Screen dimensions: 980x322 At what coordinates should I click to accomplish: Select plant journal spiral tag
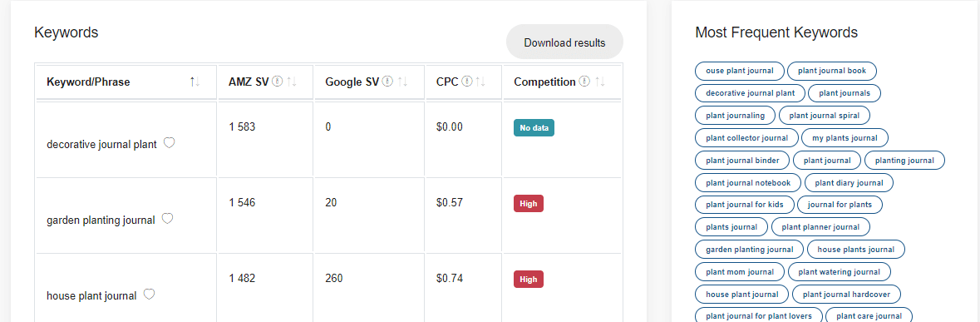[825, 116]
